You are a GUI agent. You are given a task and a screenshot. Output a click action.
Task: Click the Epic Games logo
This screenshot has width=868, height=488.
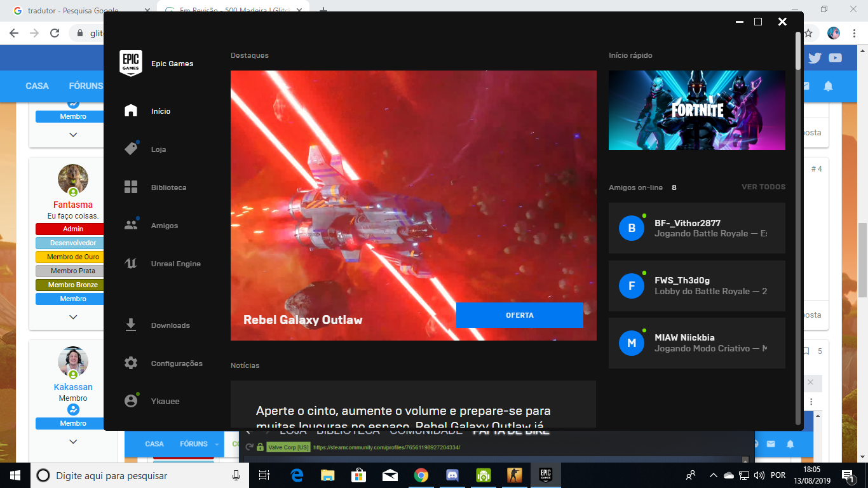(x=131, y=63)
